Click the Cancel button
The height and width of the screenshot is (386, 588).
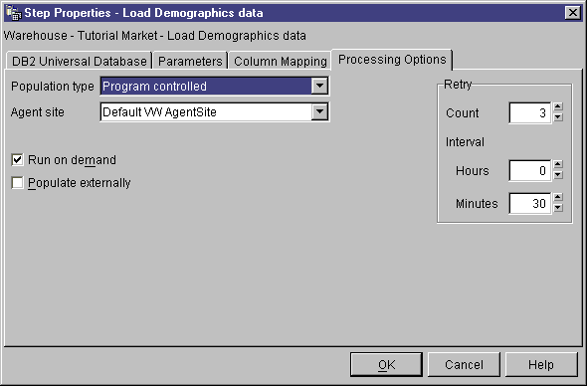[x=464, y=364]
